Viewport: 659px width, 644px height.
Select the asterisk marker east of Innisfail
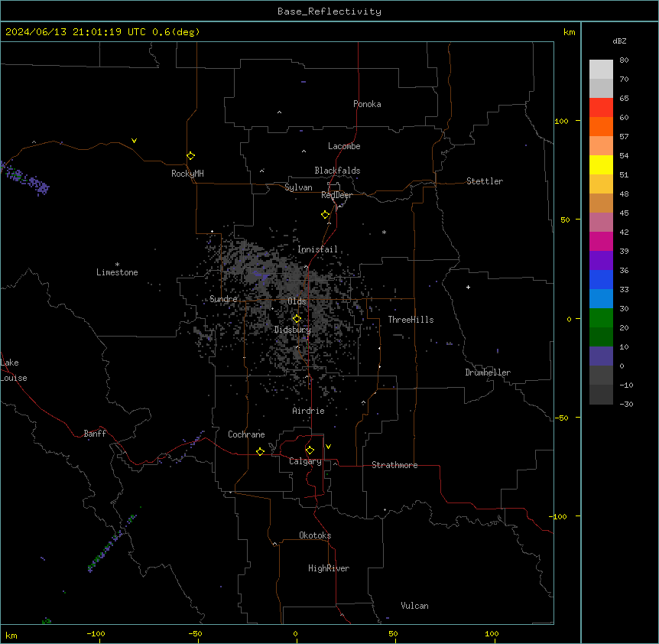(x=384, y=232)
